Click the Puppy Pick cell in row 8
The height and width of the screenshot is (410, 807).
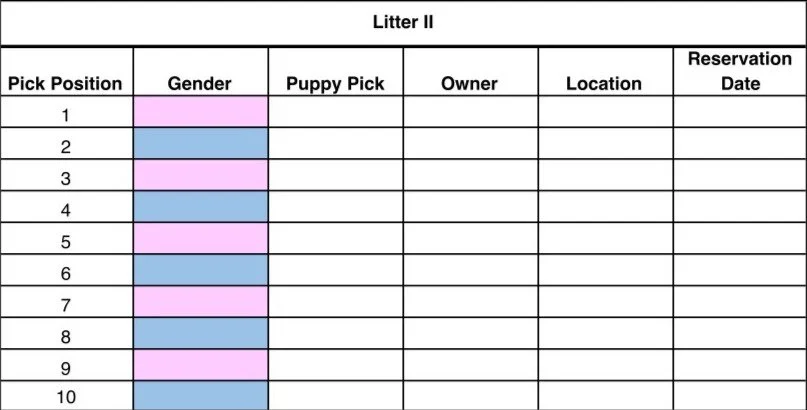[x=336, y=333]
